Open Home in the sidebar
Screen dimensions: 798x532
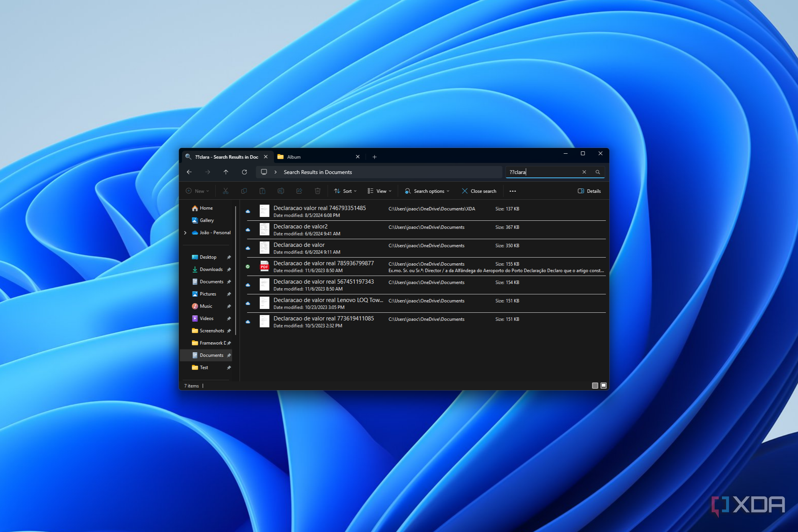207,208
